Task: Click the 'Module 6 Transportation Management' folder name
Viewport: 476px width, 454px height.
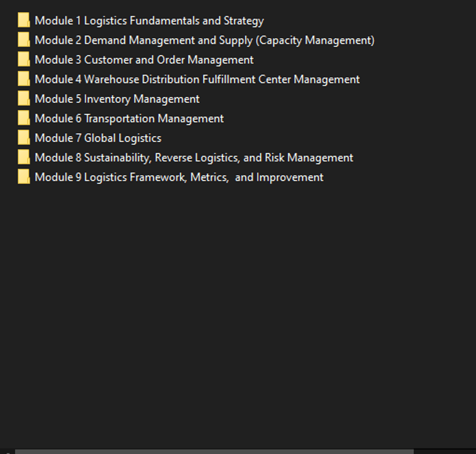Action: tap(129, 119)
